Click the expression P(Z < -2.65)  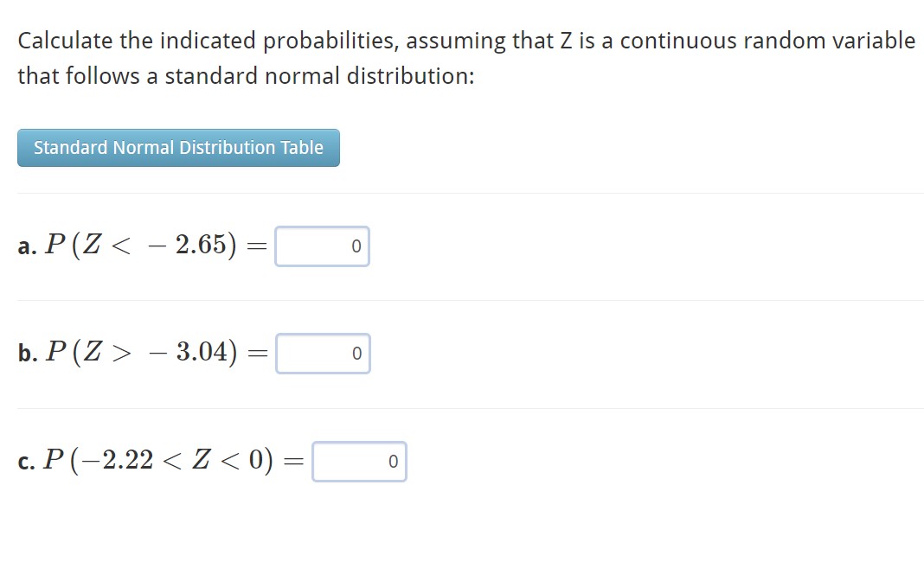coord(143,245)
